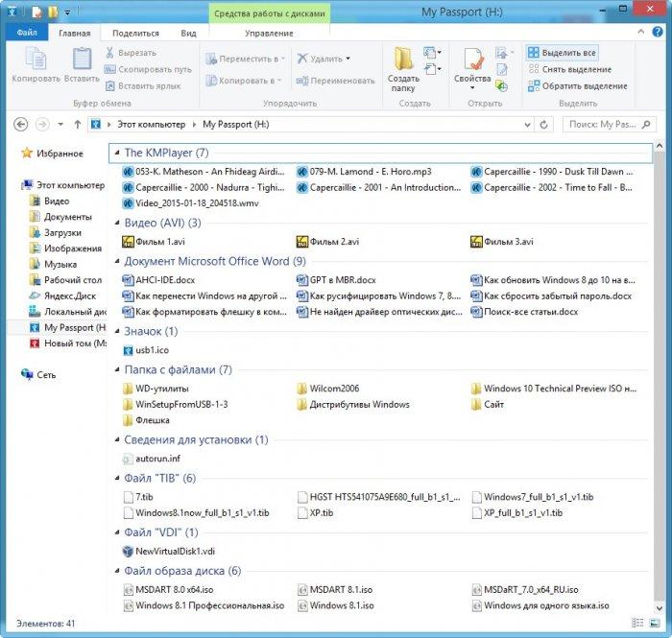
Task: Click the Properties (Свойства) icon
Action: pyautogui.click(x=472, y=59)
